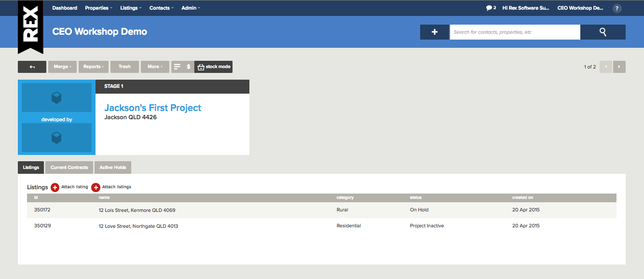Expand the Listings menu in the navbar
The width and height of the screenshot is (644, 279).
[131, 8]
